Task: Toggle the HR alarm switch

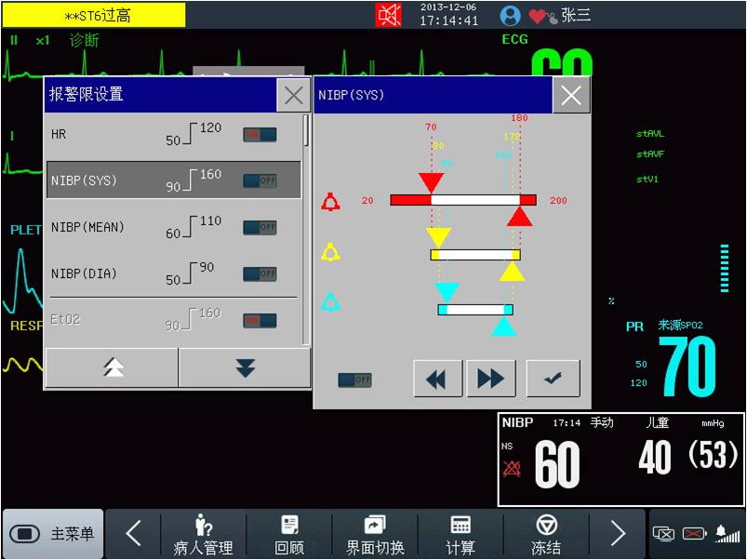Action: pos(260,134)
